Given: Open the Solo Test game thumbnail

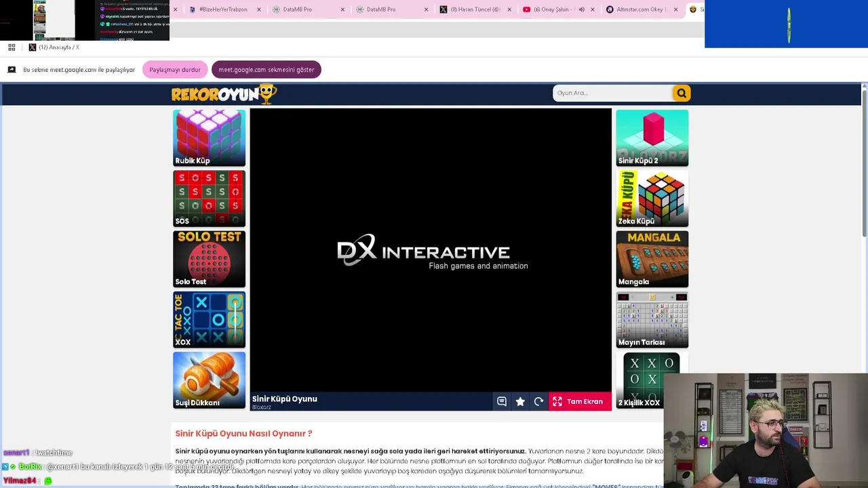Looking at the screenshot, I should pyautogui.click(x=209, y=259).
